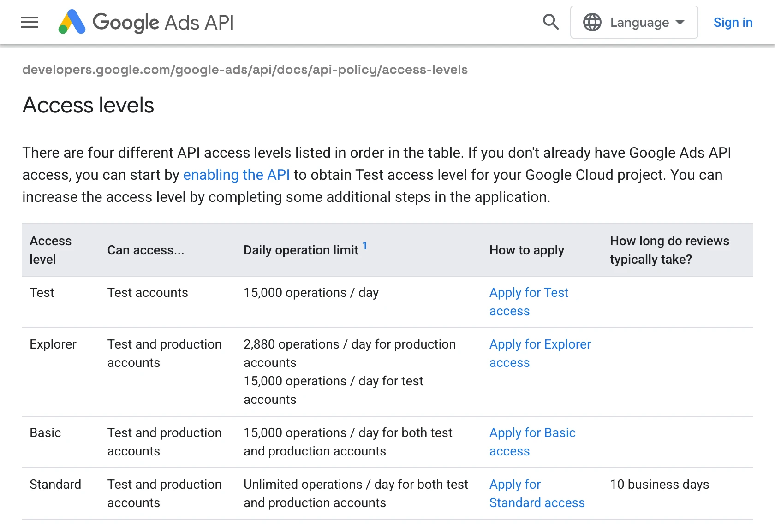This screenshot has width=775, height=532.
Task: Click the footnote 1 superscript link
Action: [364, 246]
